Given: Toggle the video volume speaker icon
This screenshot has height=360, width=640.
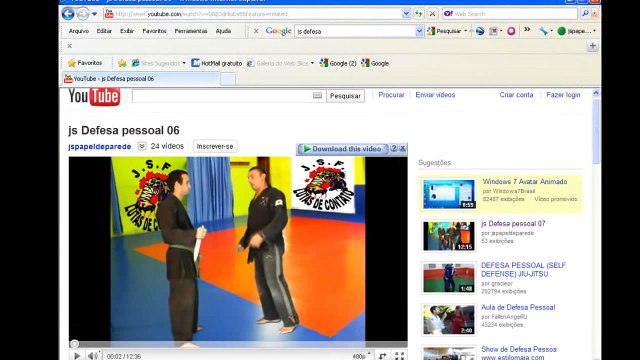Looking at the screenshot, I should 93,356.
